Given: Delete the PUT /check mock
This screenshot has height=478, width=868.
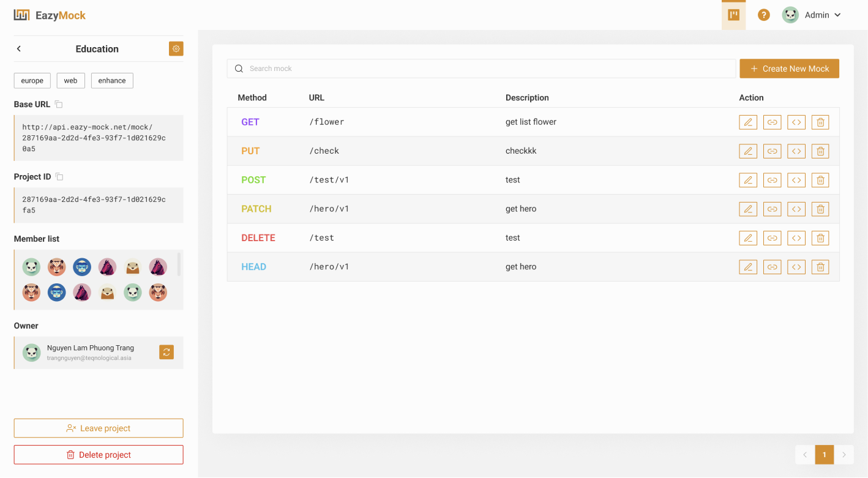Looking at the screenshot, I should click(x=820, y=151).
